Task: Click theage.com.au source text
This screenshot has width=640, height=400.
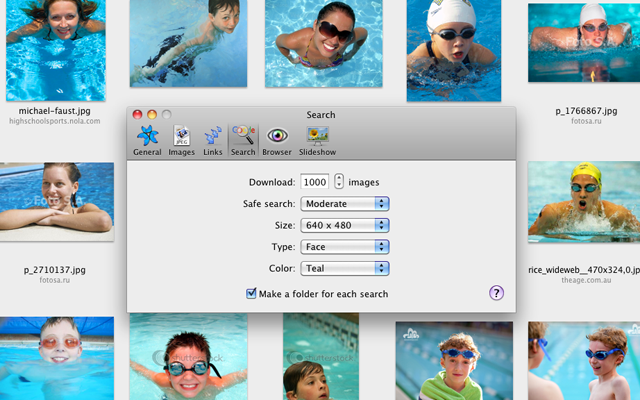Action: (x=586, y=280)
